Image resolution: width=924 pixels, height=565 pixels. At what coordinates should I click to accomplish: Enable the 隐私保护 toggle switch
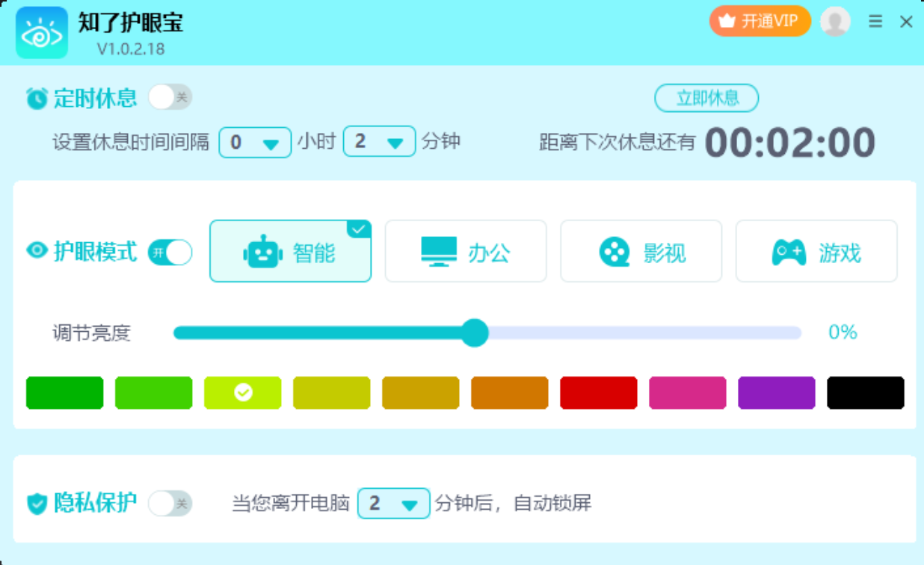[170, 504]
